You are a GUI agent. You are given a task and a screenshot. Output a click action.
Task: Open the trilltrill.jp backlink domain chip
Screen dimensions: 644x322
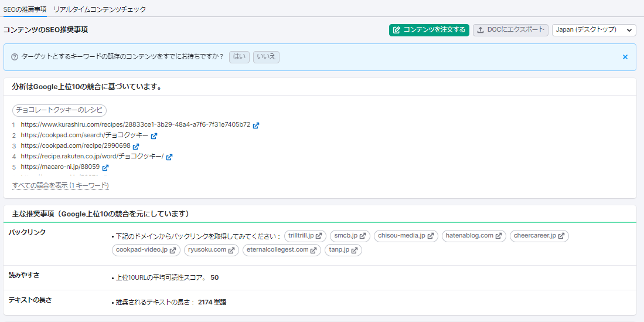[305, 236]
